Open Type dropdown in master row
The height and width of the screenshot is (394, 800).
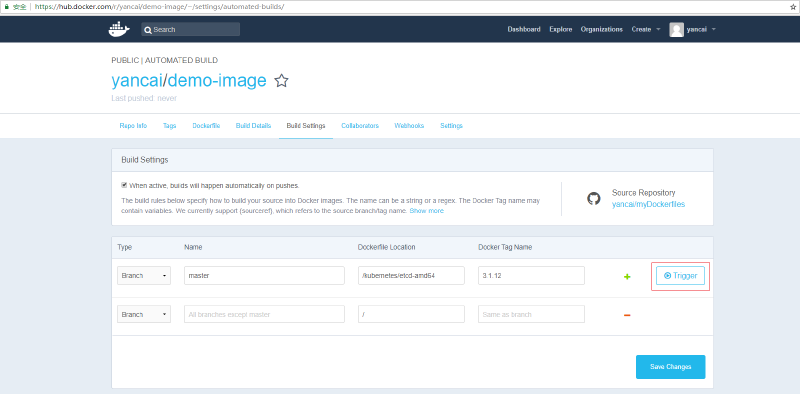(x=144, y=276)
